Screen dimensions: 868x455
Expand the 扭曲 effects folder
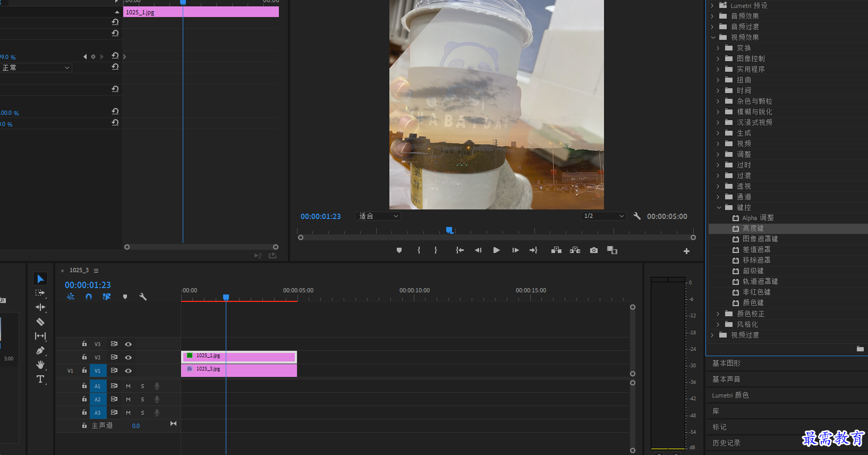click(x=718, y=80)
